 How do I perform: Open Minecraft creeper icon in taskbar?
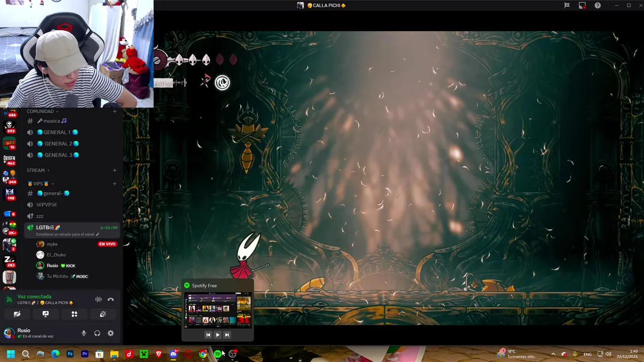point(144,354)
